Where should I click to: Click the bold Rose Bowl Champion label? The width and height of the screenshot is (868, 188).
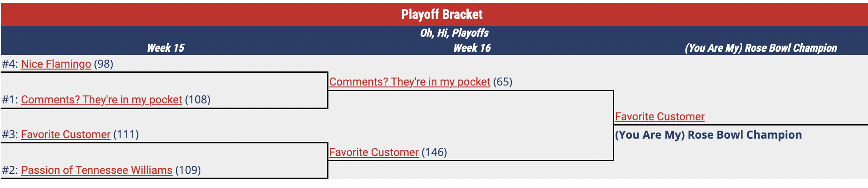tap(708, 135)
